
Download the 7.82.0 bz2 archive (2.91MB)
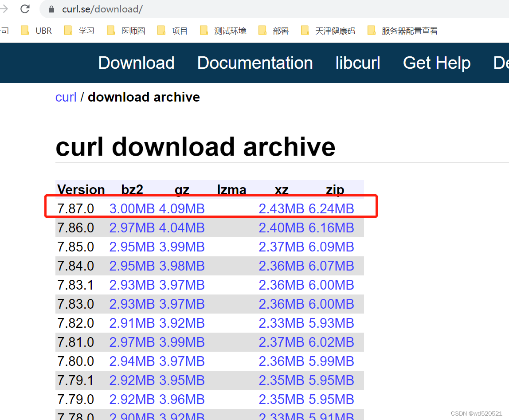click(132, 323)
